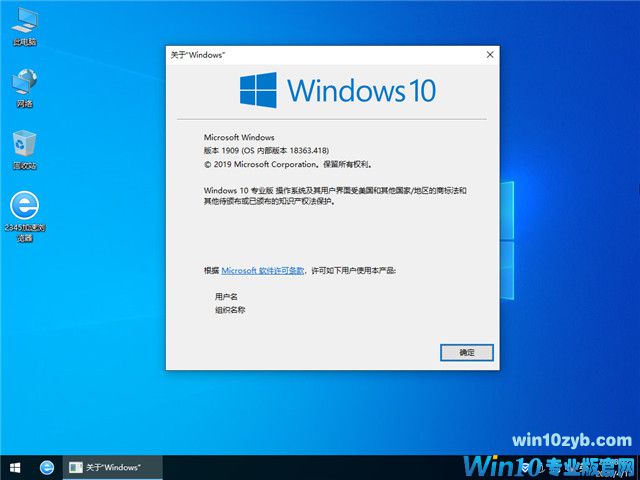Open the This PC desktop icon
Viewport: 640px width, 480px height.
25,27
